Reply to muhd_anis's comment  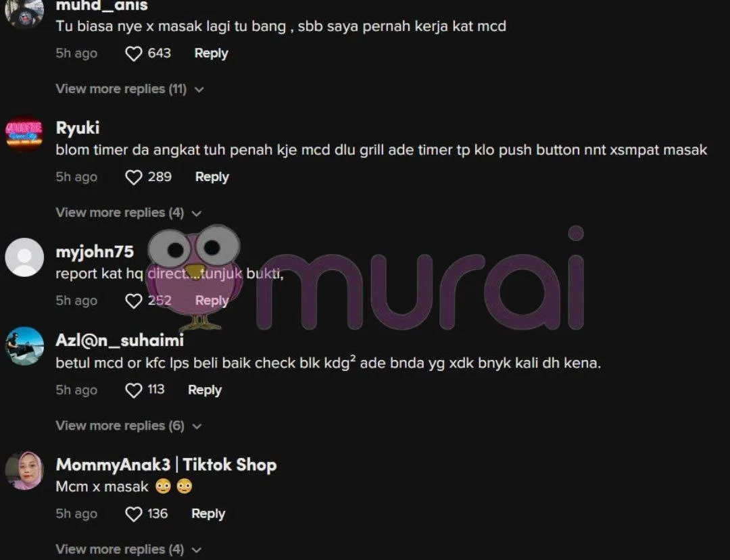coord(211,53)
